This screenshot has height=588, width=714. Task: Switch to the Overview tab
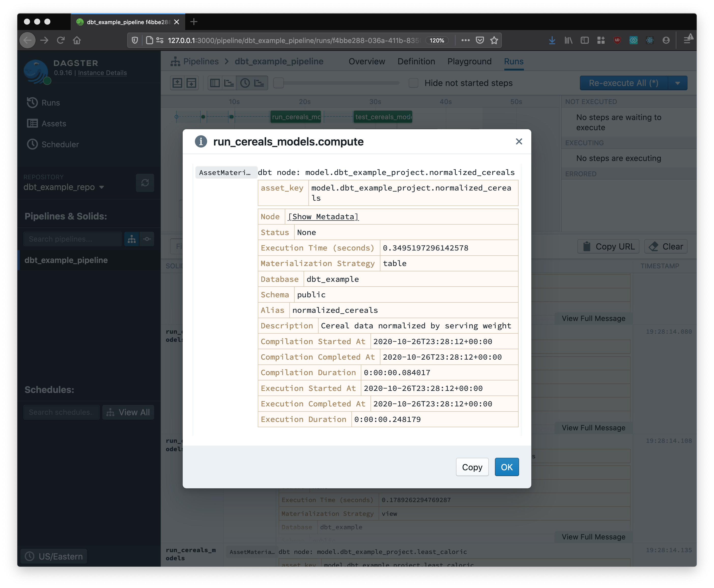click(x=367, y=61)
